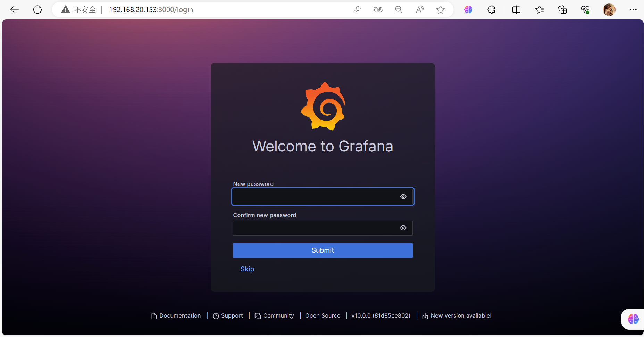This screenshot has height=337, width=644.
Task: Open saved passwords key icon
Action: pos(357,10)
